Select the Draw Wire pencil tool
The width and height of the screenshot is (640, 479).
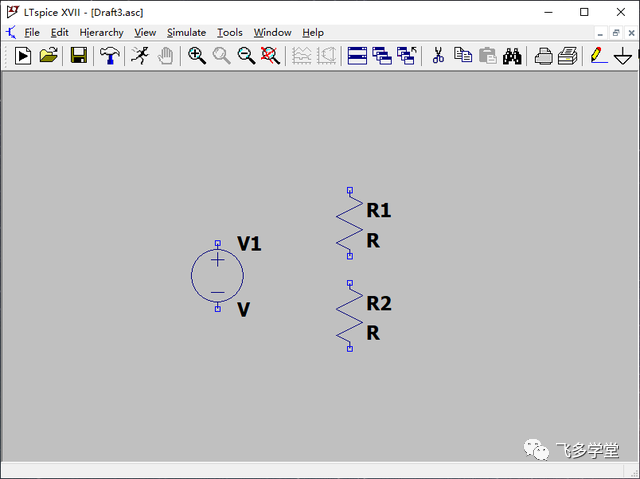tap(599, 55)
